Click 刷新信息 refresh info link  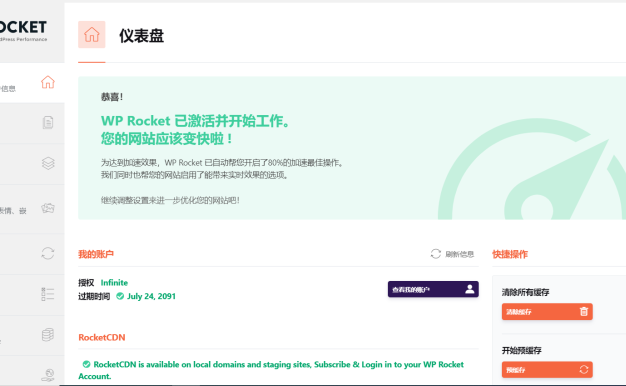460,254
